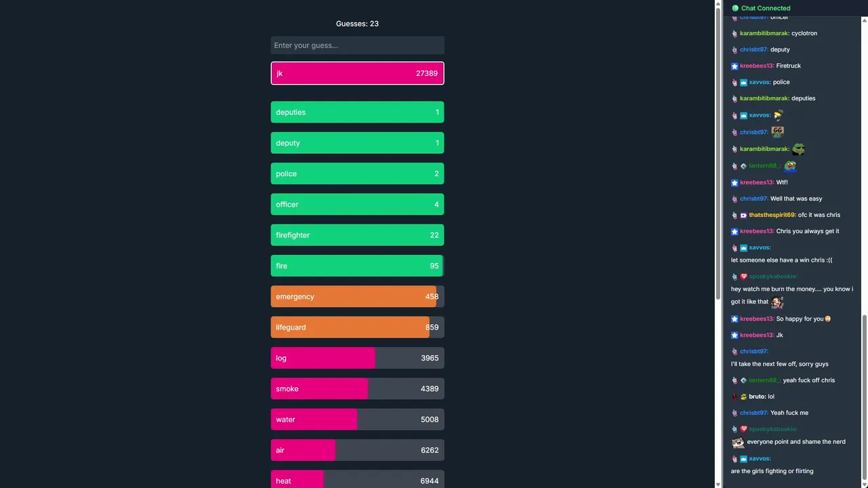
Task: Click the heart badge next to spookykabookie's money message
Action: pyautogui.click(x=743, y=277)
